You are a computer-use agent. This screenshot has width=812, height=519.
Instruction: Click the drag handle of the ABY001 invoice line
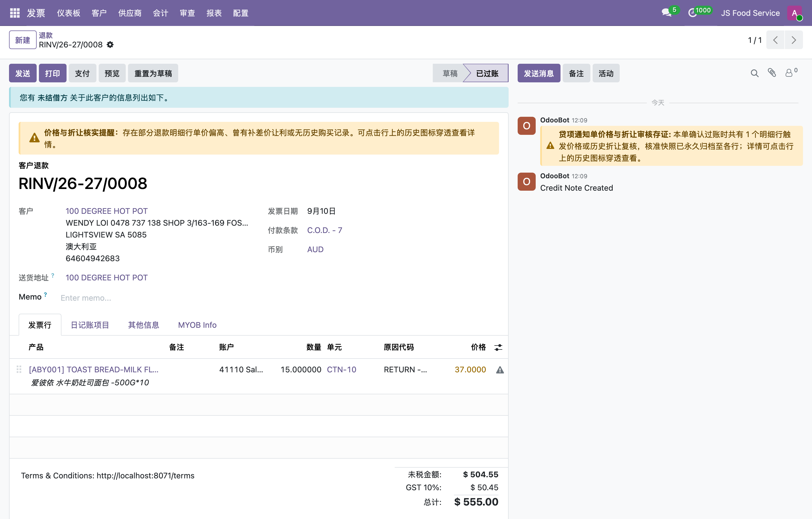click(x=19, y=370)
